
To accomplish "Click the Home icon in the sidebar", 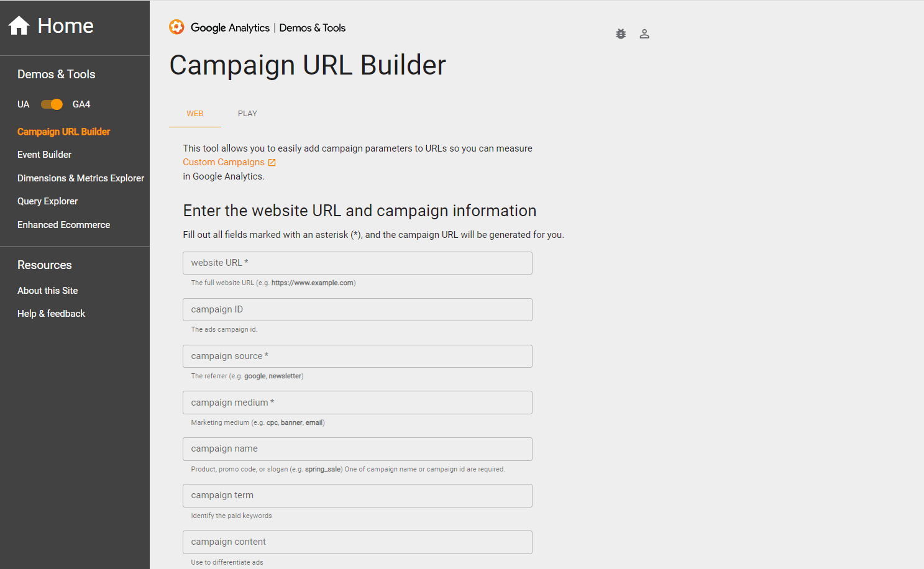I will [19, 24].
